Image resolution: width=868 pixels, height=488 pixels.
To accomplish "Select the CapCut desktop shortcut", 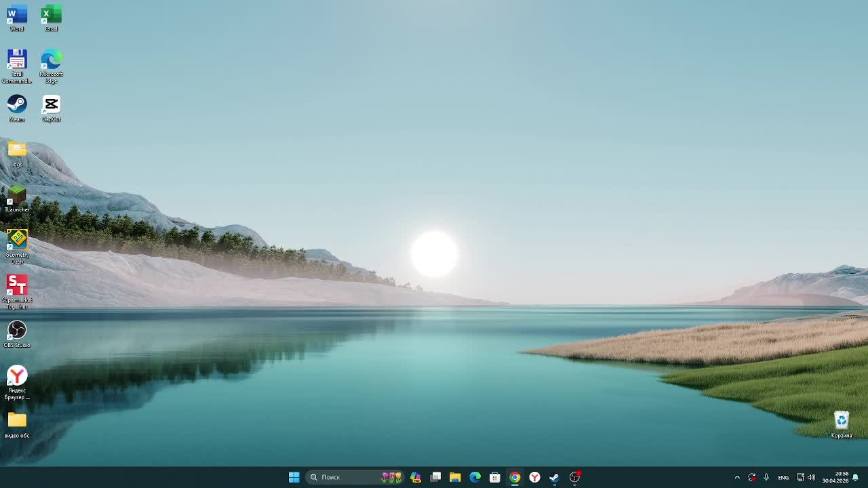I will (51, 108).
